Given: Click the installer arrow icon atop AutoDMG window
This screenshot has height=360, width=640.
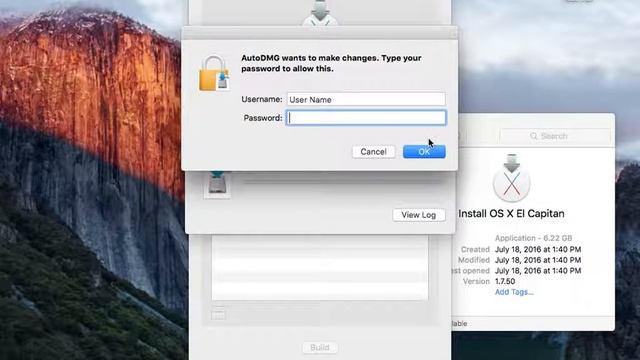Looking at the screenshot, I should pyautogui.click(x=320, y=12).
